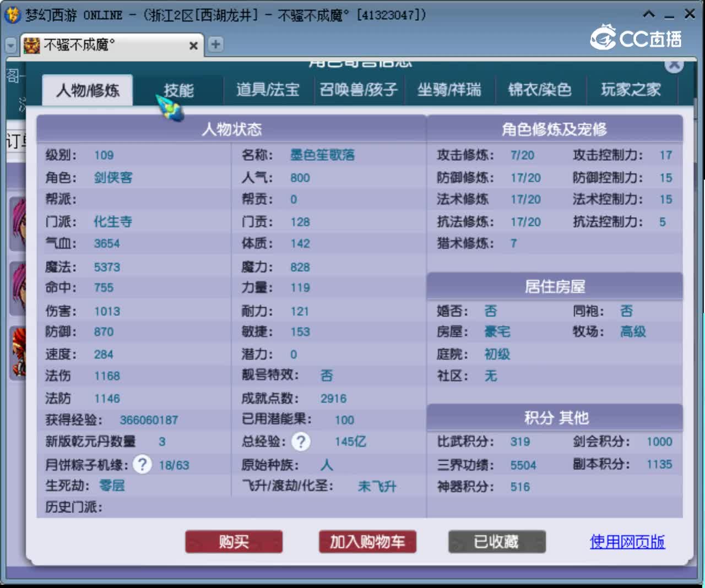Screen dimensions: 705x588
Task: Open the 玩家之家 tab
Action: pos(631,90)
